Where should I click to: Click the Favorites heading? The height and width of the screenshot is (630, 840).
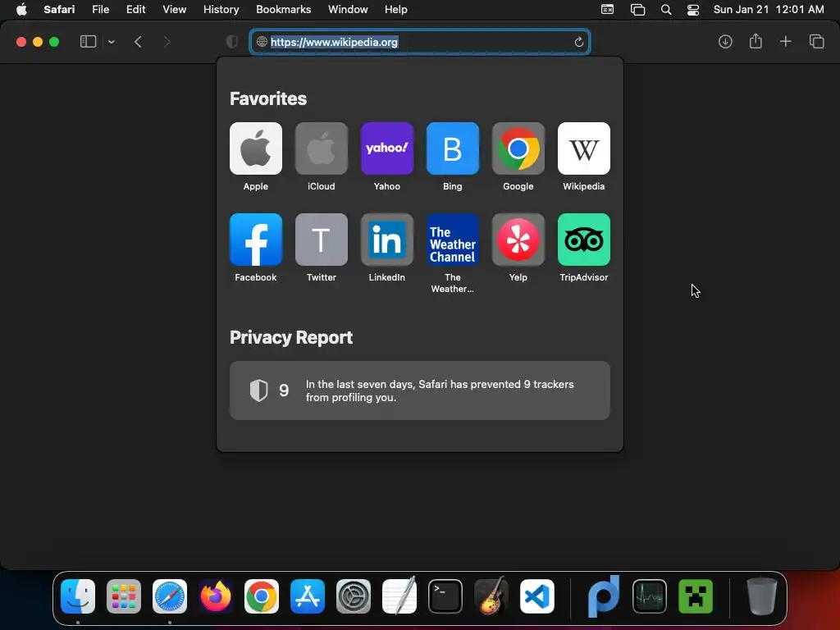(268, 98)
